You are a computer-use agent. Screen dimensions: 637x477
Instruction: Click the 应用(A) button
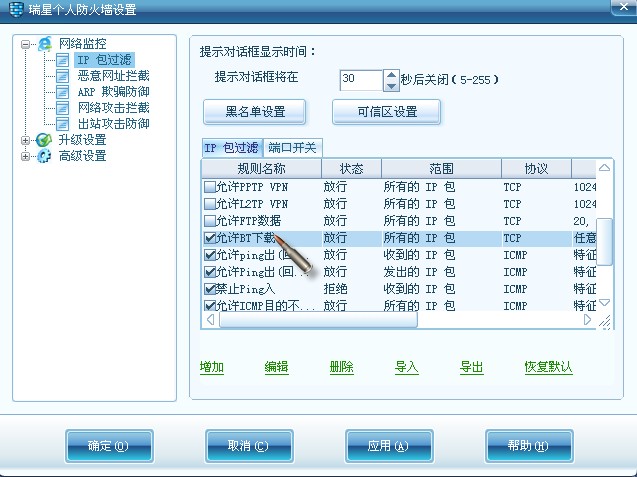click(389, 446)
